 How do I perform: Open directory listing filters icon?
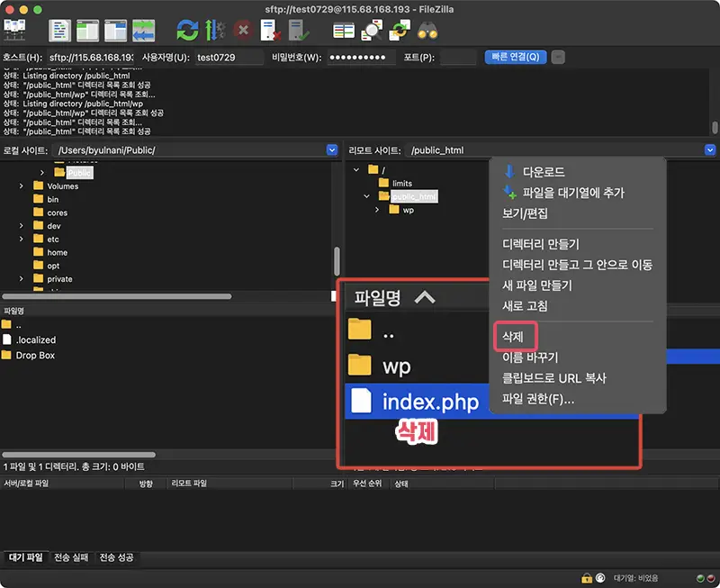tap(344, 31)
